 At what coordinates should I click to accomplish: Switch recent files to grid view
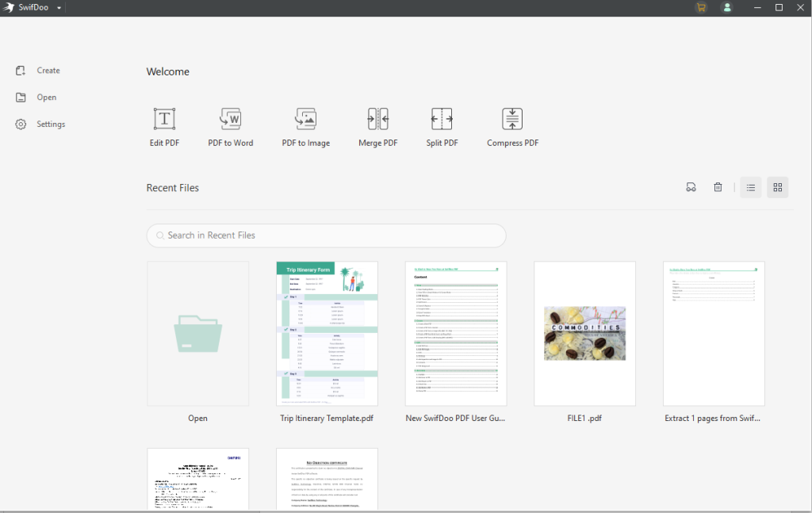[x=778, y=187]
